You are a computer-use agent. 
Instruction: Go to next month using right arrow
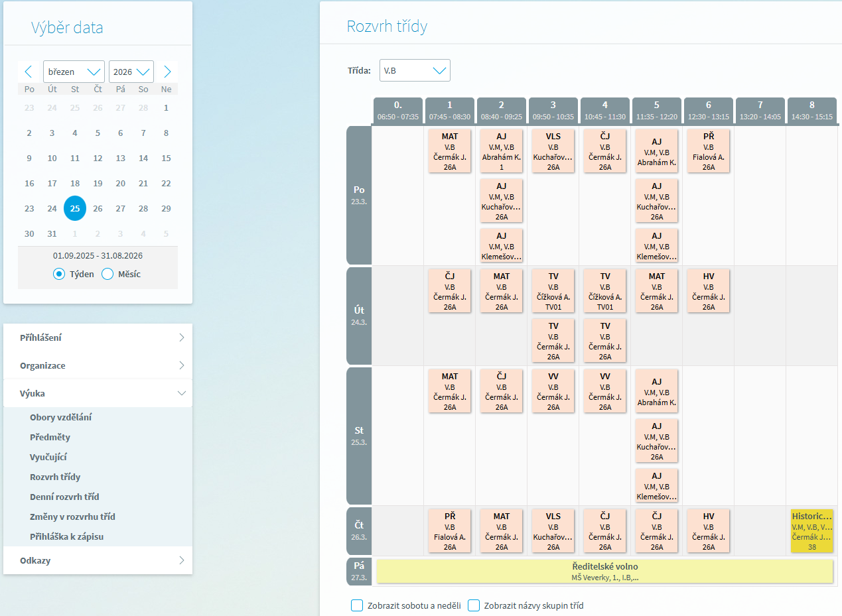tap(167, 72)
